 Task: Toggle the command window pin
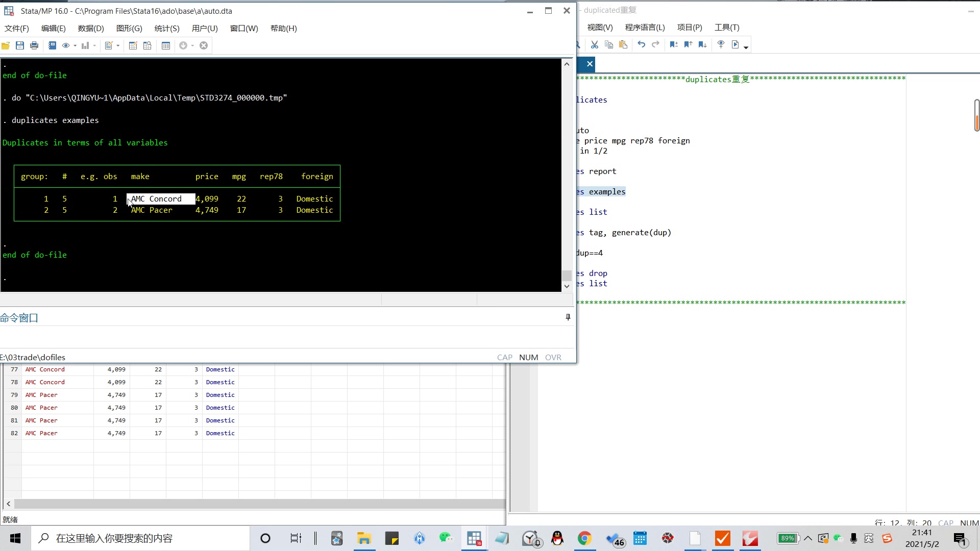click(x=568, y=317)
